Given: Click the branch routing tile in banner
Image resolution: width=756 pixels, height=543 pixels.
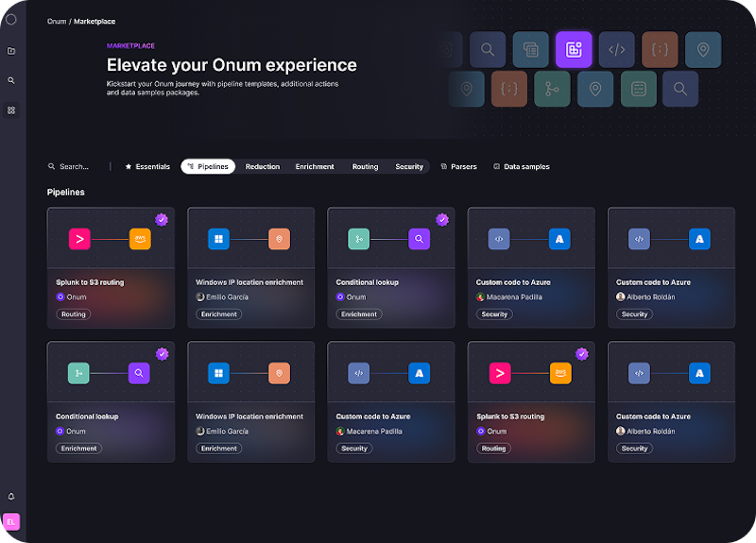Looking at the screenshot, I should pos(552,89).
